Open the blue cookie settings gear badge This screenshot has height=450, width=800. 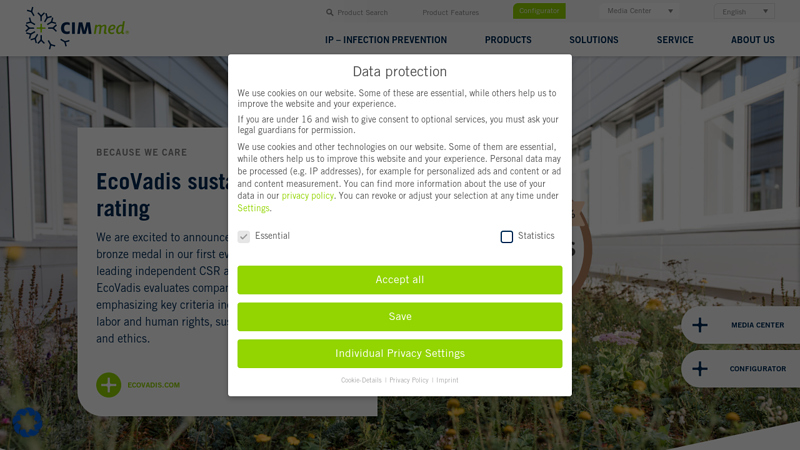tap(27, 422)
